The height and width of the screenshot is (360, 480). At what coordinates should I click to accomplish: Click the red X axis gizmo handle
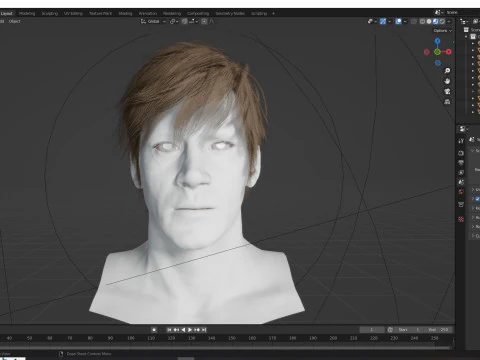pos(449,52)
